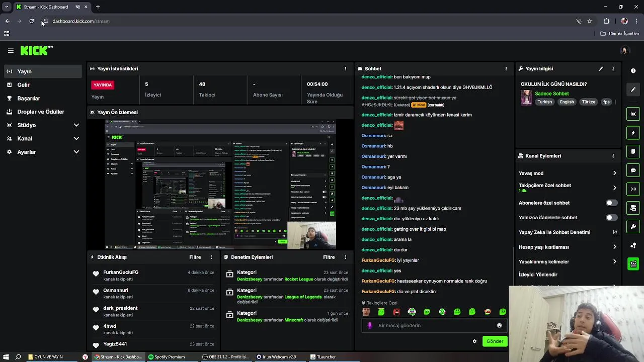The height and width of the screenshot is (362, 644).
Task: Click the Gönder send button
Action: [495, 341]
